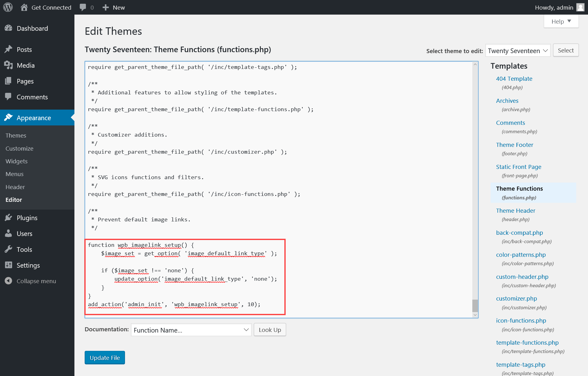
Task: Click Collapse menu text
Action: tap(36, 281)
